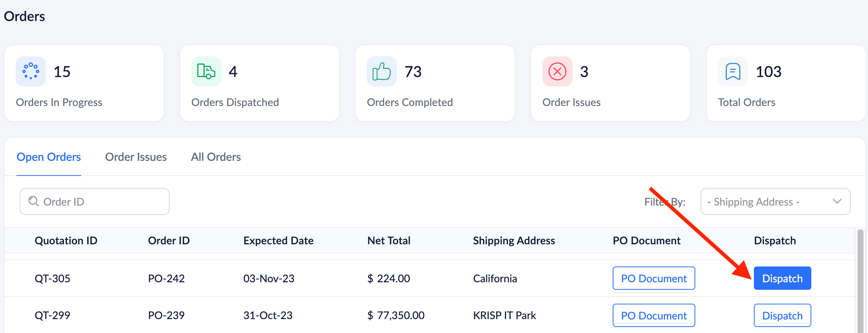Click the search magnifier icon
This screenshot has height=333, width=868.
coord(33,201)
